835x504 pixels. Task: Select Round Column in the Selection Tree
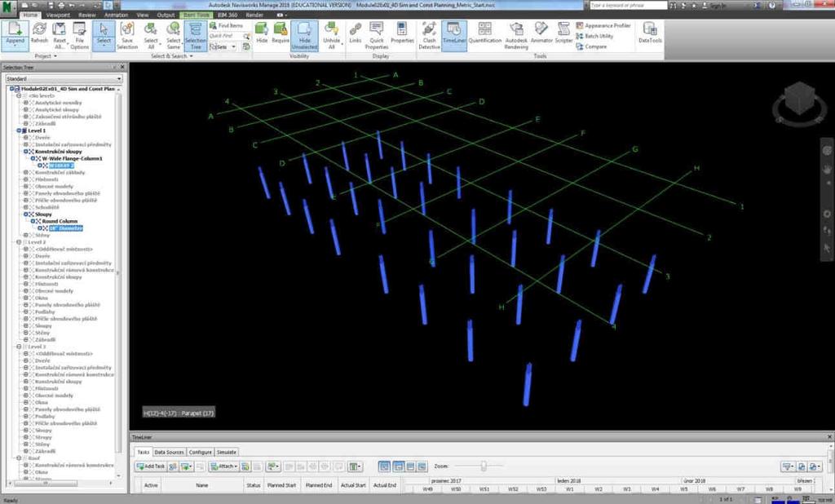60,221
